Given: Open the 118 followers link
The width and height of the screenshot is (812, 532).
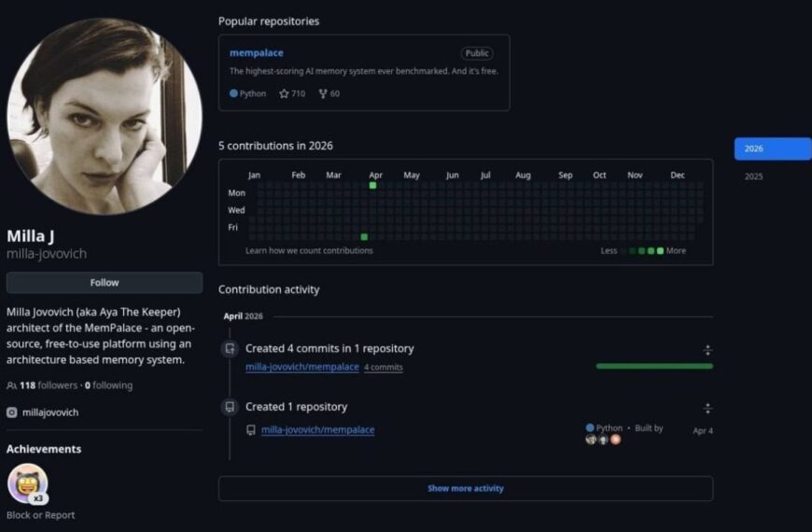Looking at the screenshot, I should (49, 385).
